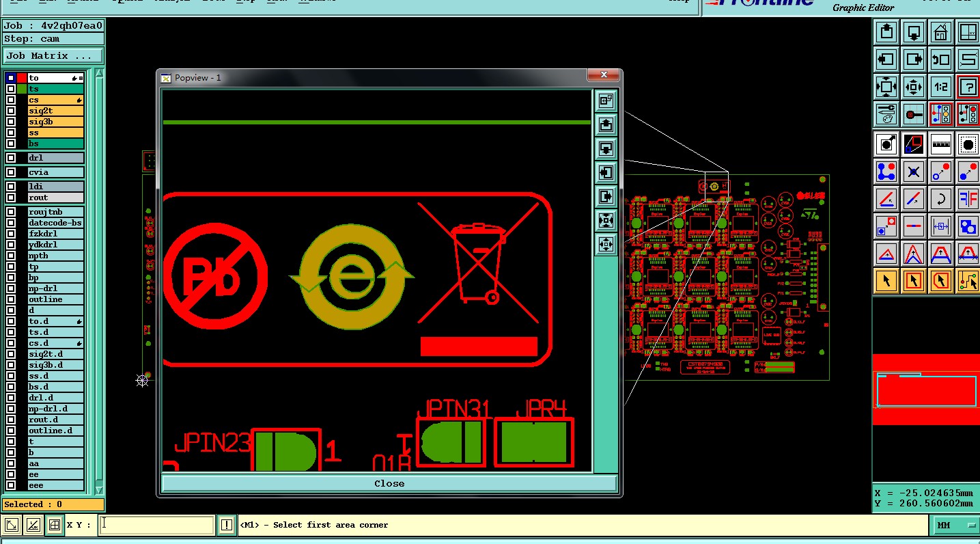
Task: Select the layer name fzkdrl
Action: click(56, 234)
